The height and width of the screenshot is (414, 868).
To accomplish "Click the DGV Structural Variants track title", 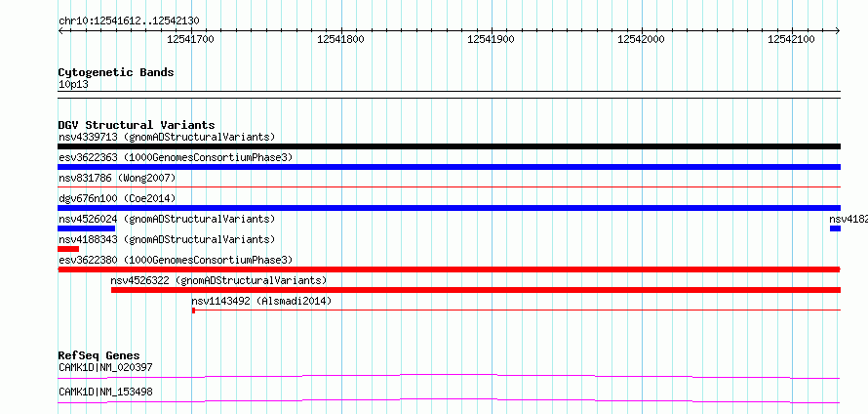I will click(137, 125).
